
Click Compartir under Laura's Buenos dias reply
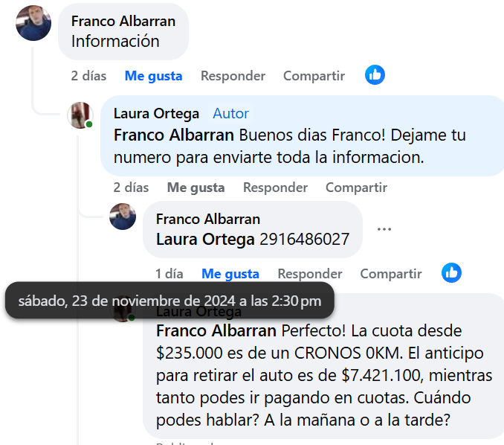point(357,188)
